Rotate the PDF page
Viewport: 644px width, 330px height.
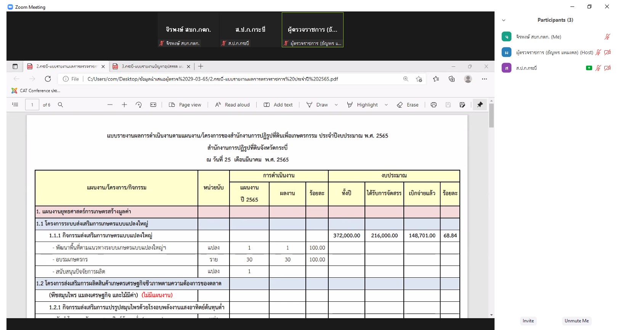[x=139, y=105]
